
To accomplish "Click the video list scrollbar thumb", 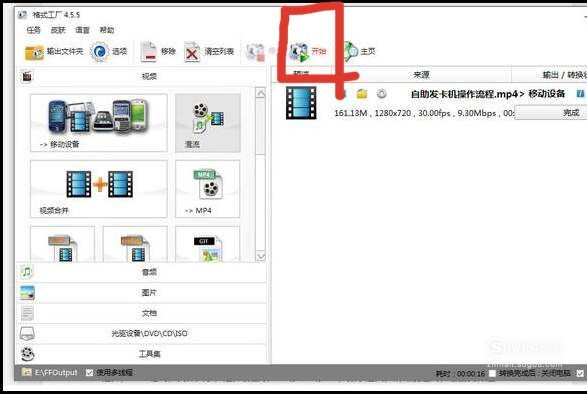I will point(260,127).
